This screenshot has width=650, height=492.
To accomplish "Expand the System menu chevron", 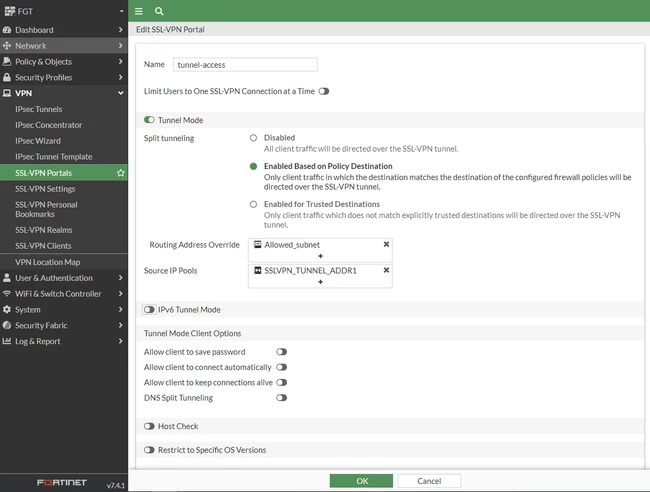I will click(120, 309).
